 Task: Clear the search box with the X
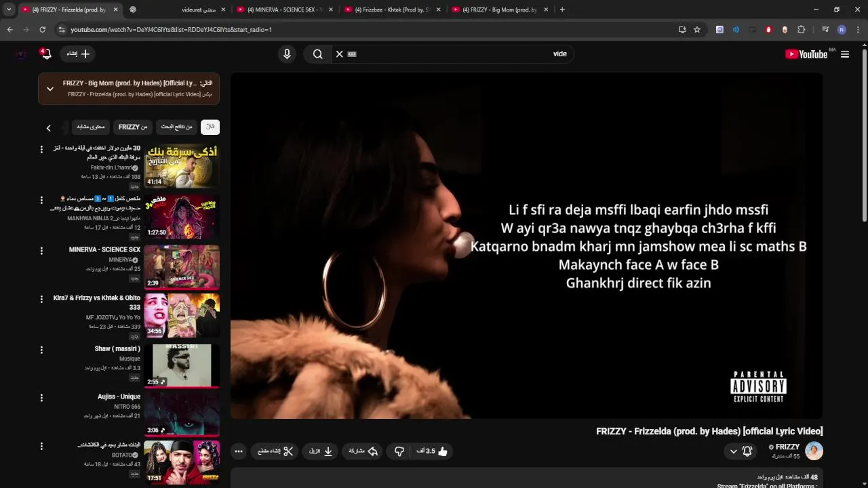tap(340, 54)
